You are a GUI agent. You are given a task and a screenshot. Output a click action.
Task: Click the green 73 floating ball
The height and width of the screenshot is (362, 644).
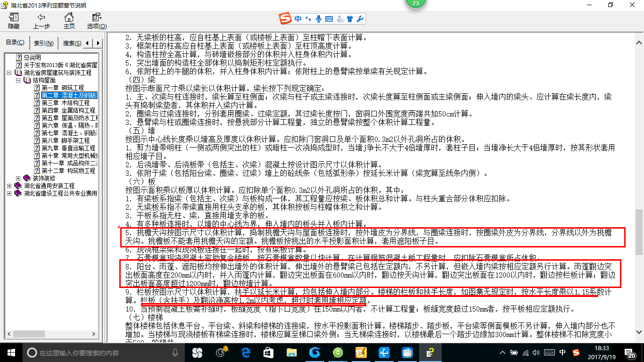(415, 4)
